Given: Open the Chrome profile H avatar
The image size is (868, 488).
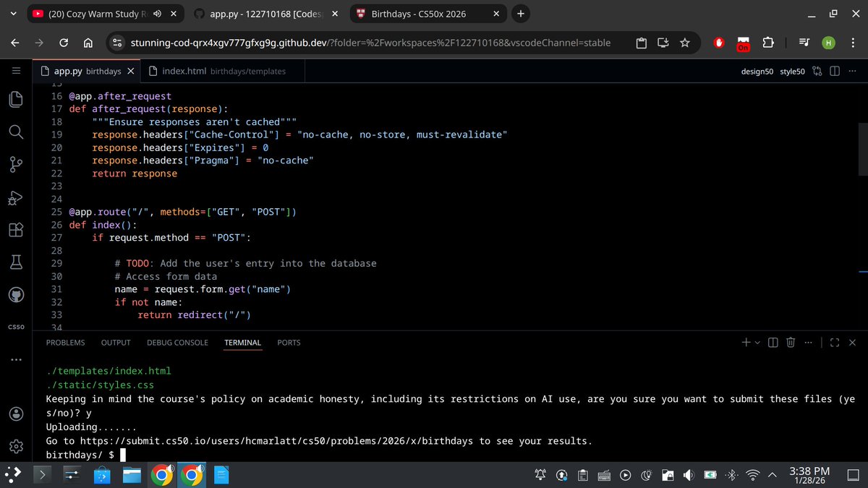Looking at the screenshot, I should tap(828, 43).
